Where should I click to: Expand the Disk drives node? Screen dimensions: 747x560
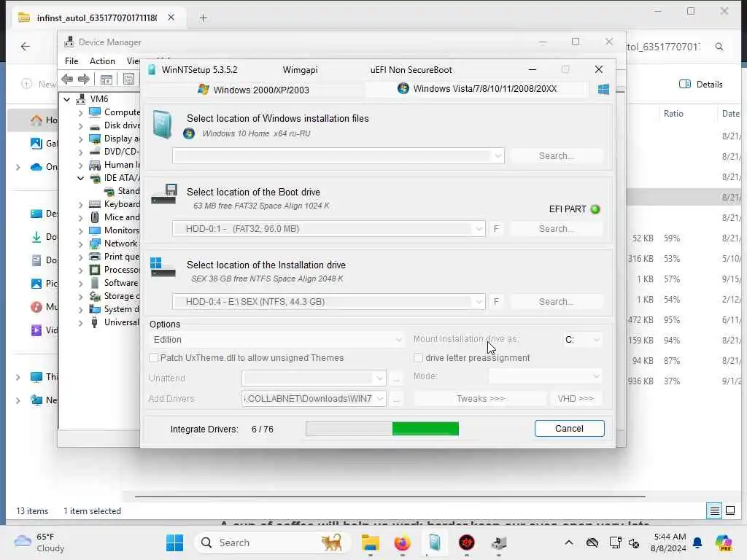(x=80, y=125)
